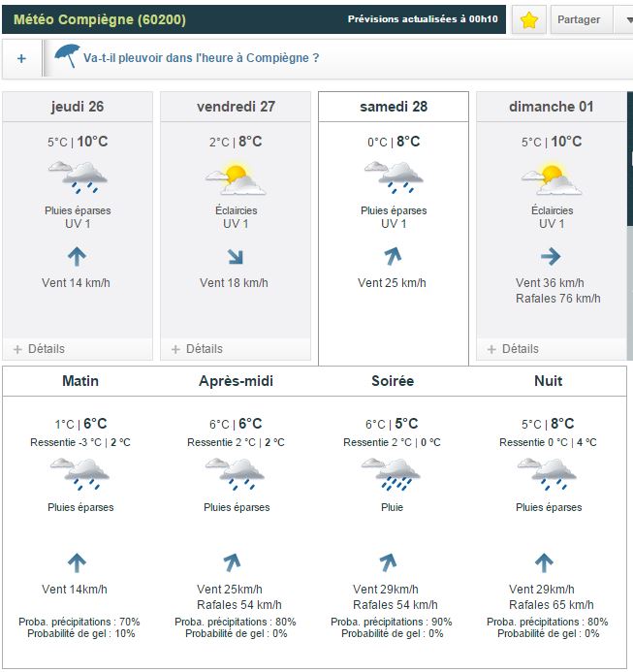
Task: Click the Nuit wind direction arrow
Action: pos(544,562)
